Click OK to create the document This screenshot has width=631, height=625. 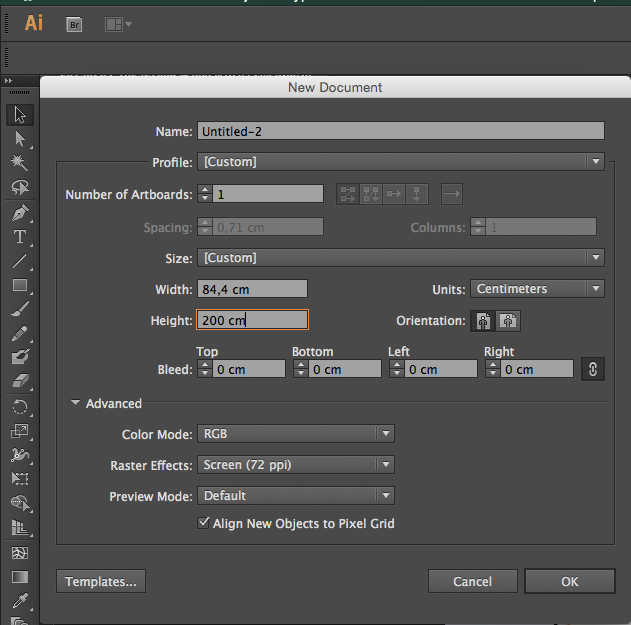pyautogui.click(x=569, y=581)
